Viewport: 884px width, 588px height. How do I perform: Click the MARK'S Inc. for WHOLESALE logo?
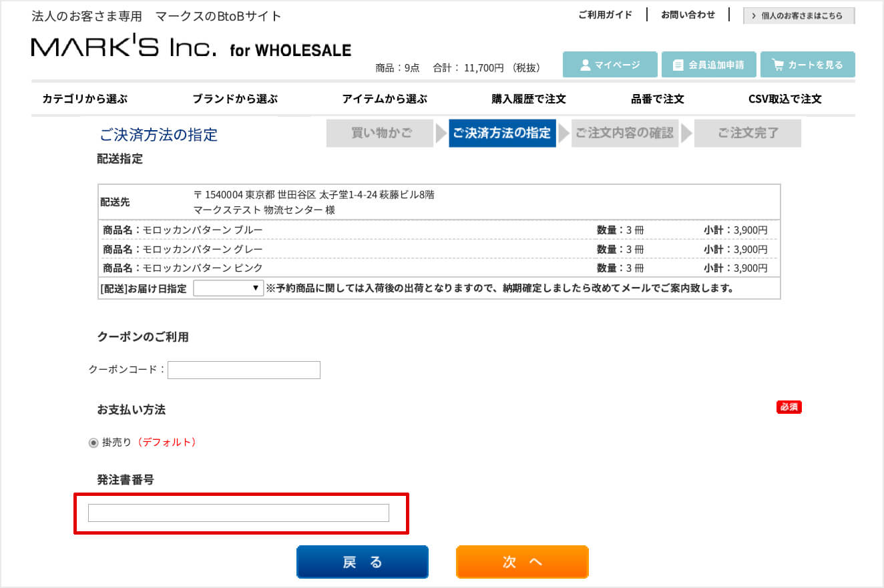point(191,47)
